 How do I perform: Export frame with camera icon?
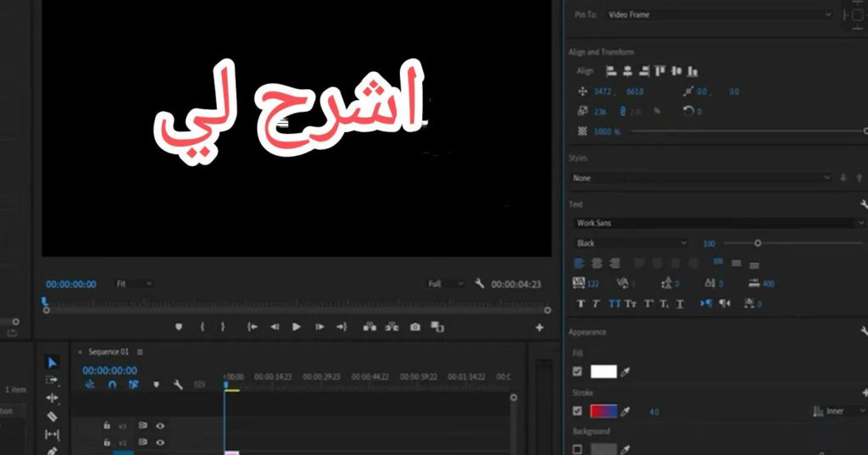(415, 327)
